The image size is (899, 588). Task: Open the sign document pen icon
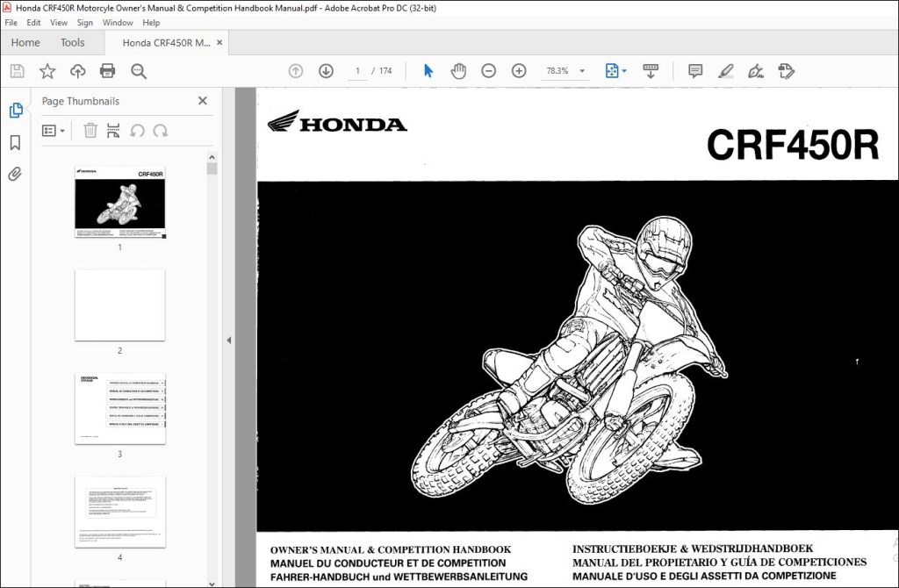click(x=756, y=71)
